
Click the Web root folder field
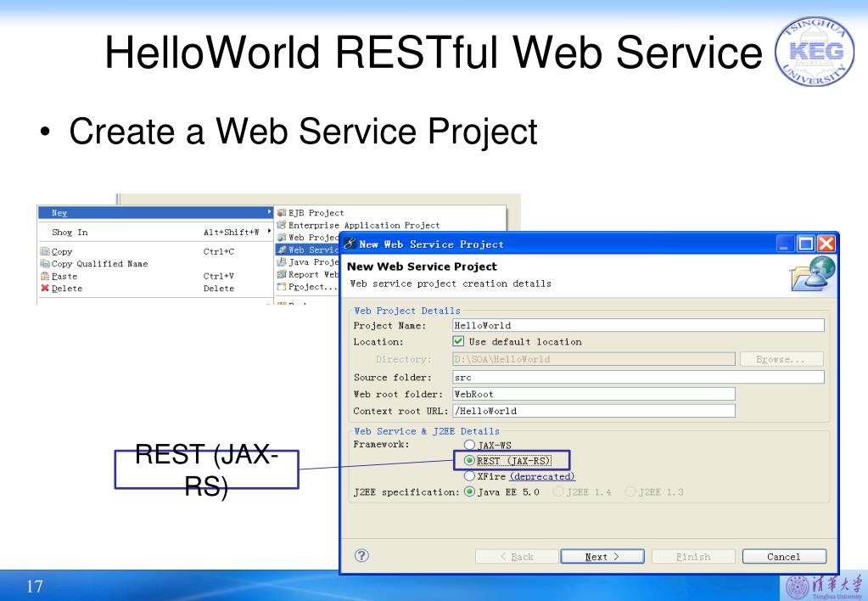coord(593,394)
